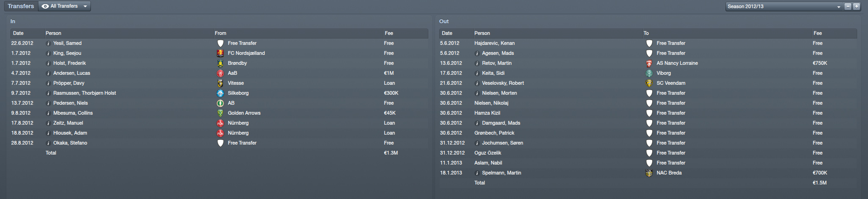
Task: Click the SC Veendam club badge
Action: pos(649,83)
